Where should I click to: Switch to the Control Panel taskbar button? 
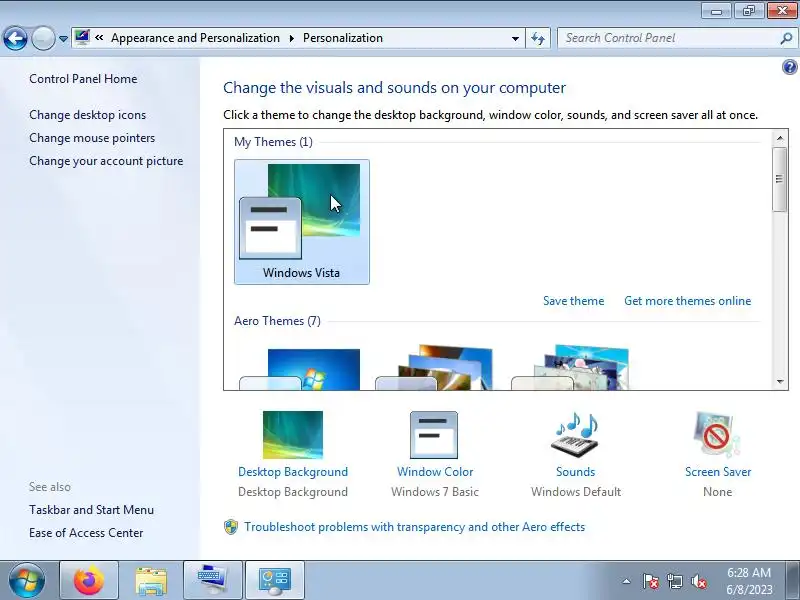tap(275, 580)
